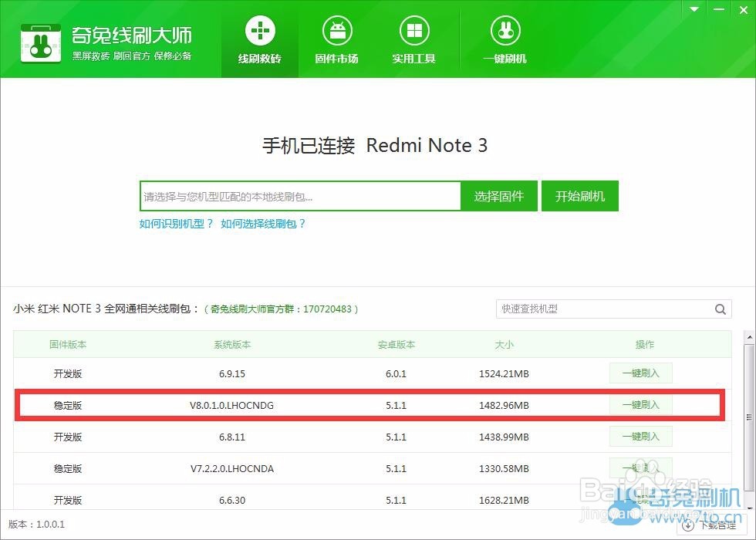Select the V8.0.1.0.LHOCNDG version cell

[x=232, y=406]
